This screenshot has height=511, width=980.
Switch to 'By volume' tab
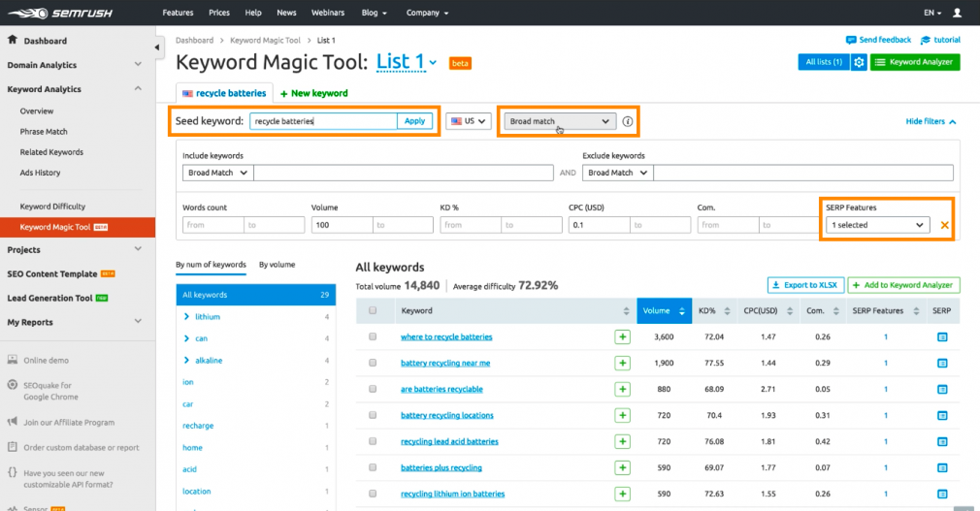click(277, 265)
